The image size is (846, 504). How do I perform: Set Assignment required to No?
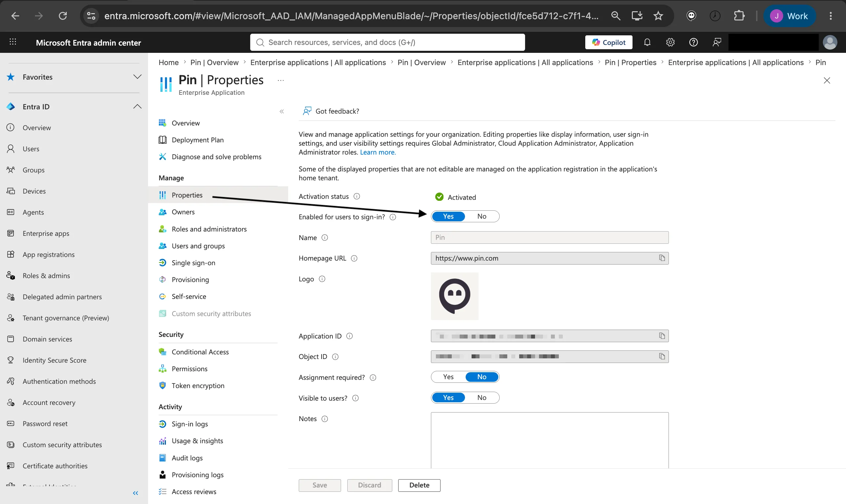click(482, 377)
